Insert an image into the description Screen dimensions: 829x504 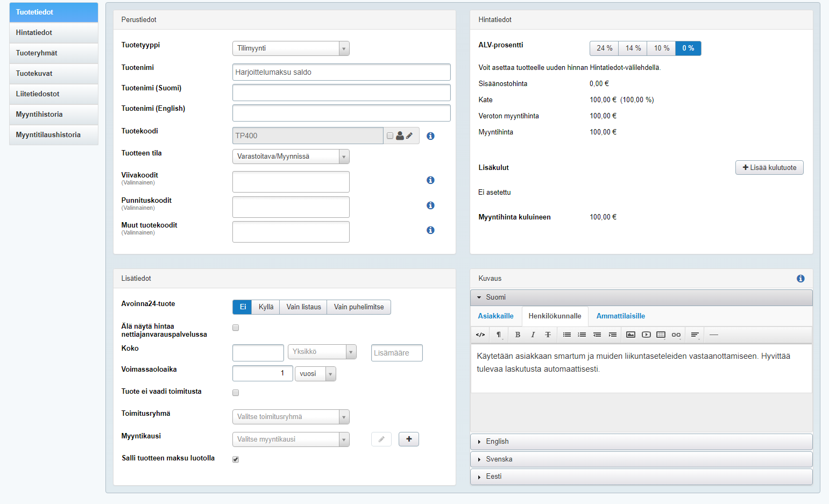click(x=630, y=335)
